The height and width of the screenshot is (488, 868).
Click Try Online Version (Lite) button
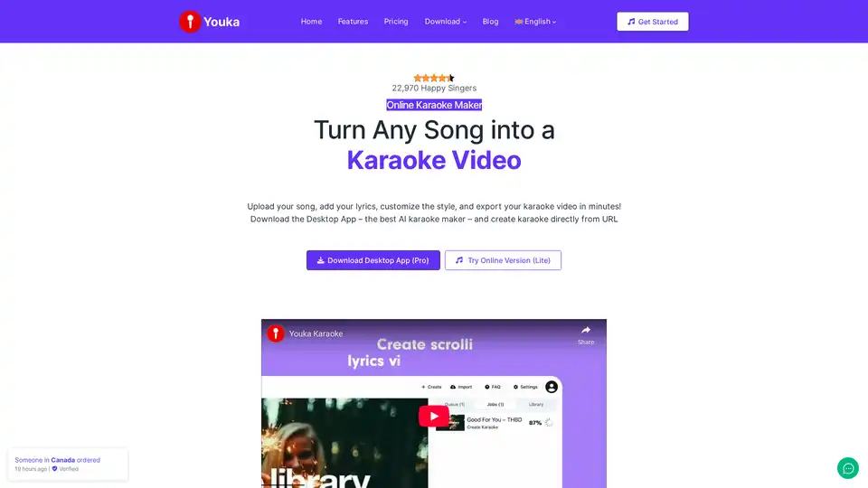click(x=503, y=260)
